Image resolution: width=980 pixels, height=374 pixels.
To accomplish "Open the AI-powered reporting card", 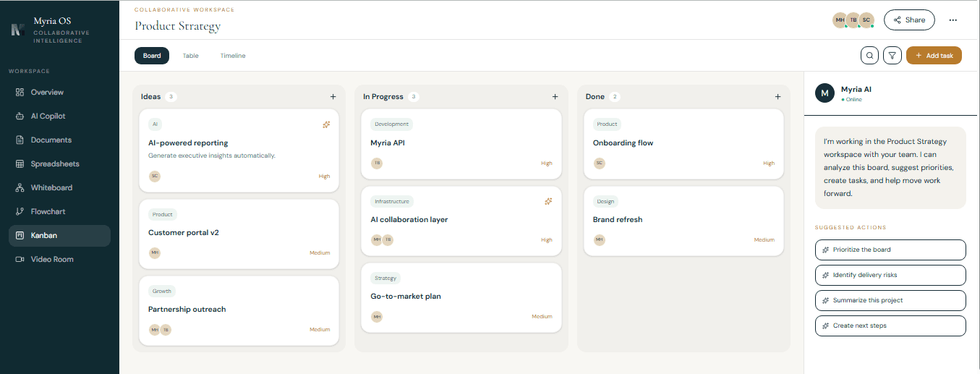I will [239, 151].
